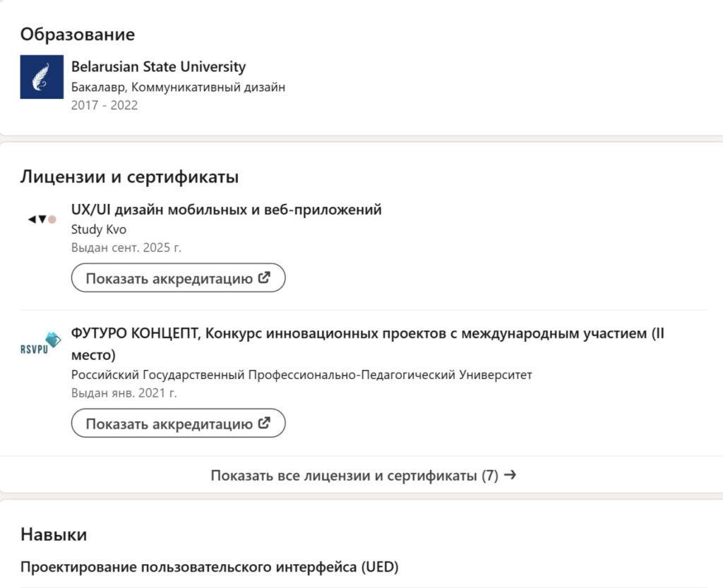The image size is (723, 588).
Task: Click external-link icon in ФУТУРО КОНЦЕПТ certificate button
Action: [x=265, y=424]
